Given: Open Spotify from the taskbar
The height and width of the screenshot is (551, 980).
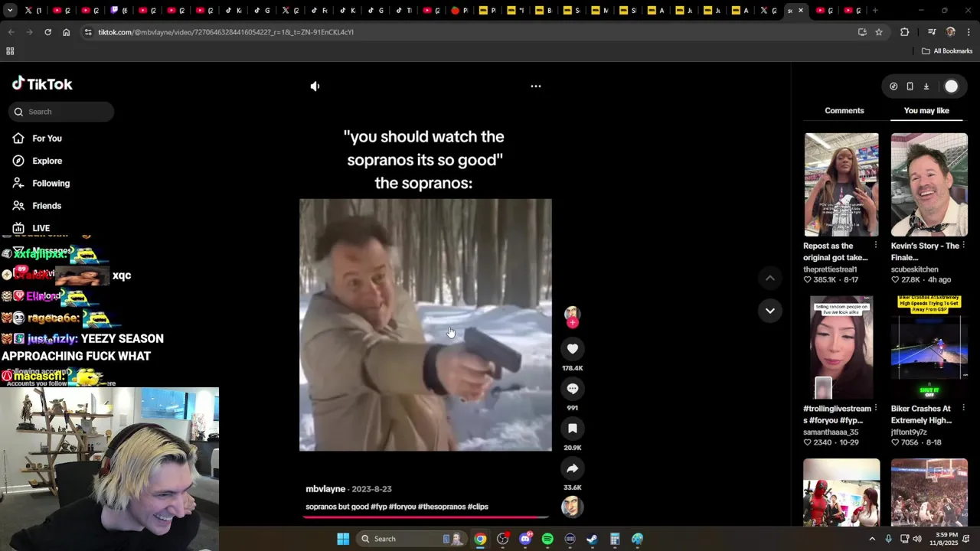Looking at the screenshot, I should (547, 539).
